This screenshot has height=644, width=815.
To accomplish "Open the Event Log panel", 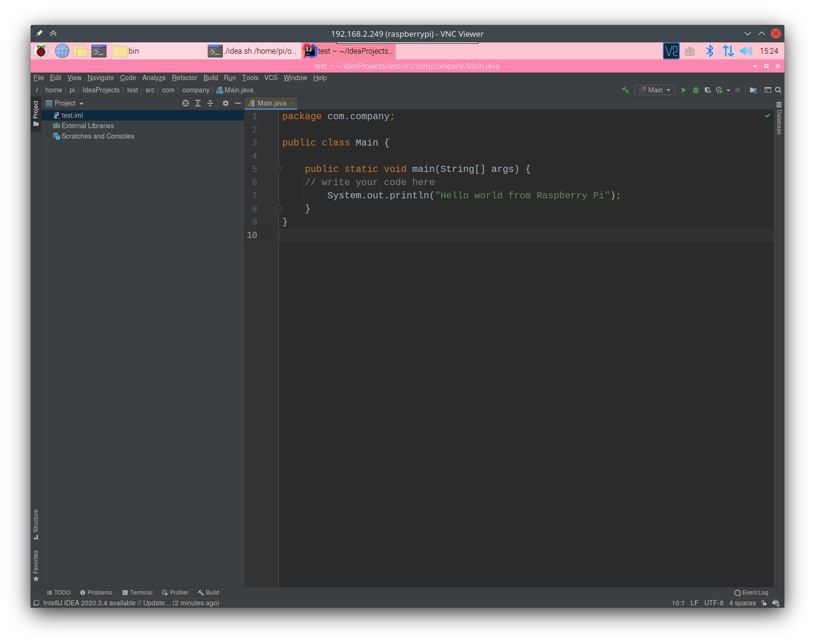I will click(751, 593).
